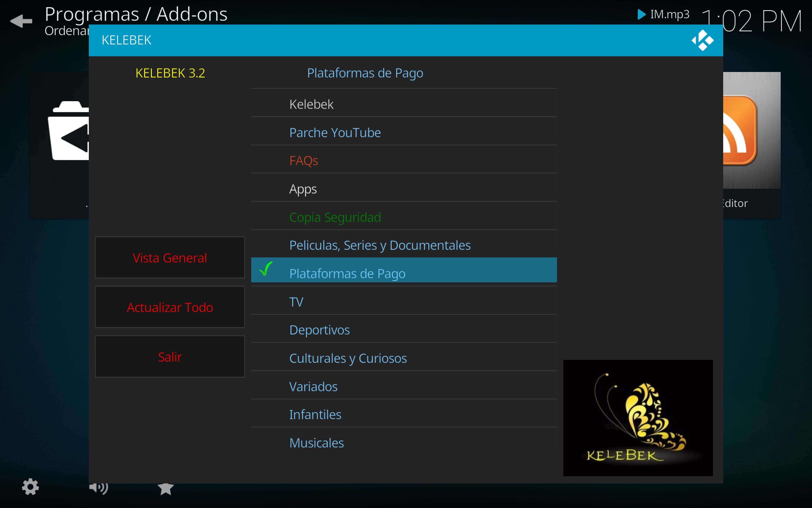Click the back arrow icon
Screen dimensions: 812x508
pos(21,21)
